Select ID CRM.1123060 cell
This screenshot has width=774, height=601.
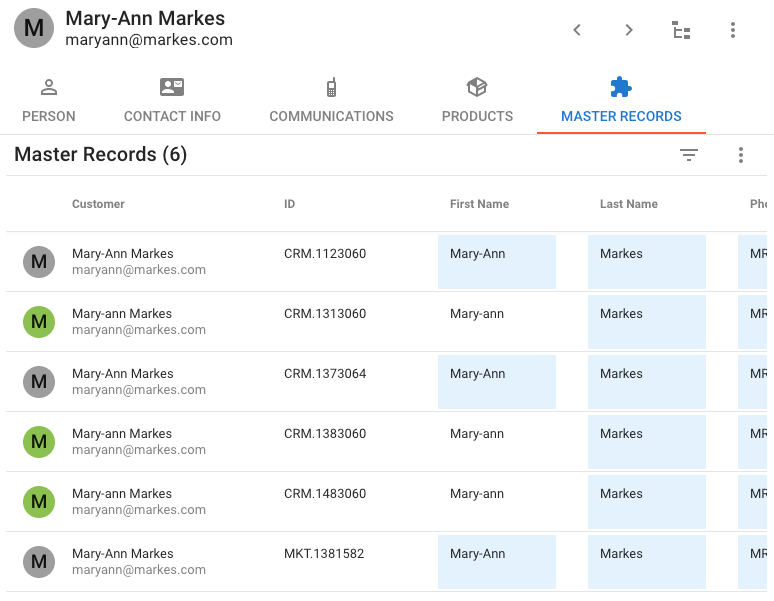325,254
